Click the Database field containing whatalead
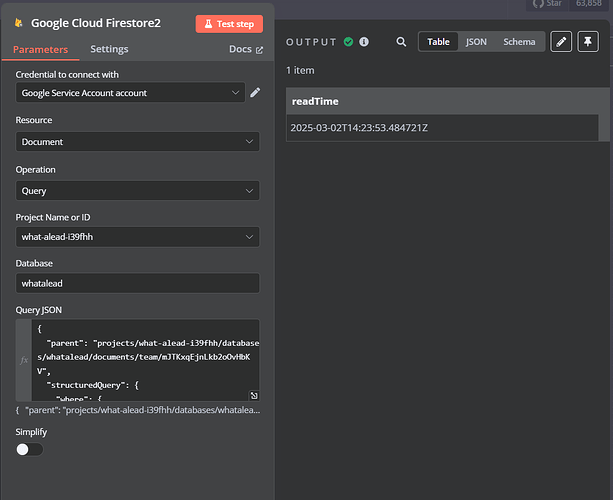 [138, 284]
